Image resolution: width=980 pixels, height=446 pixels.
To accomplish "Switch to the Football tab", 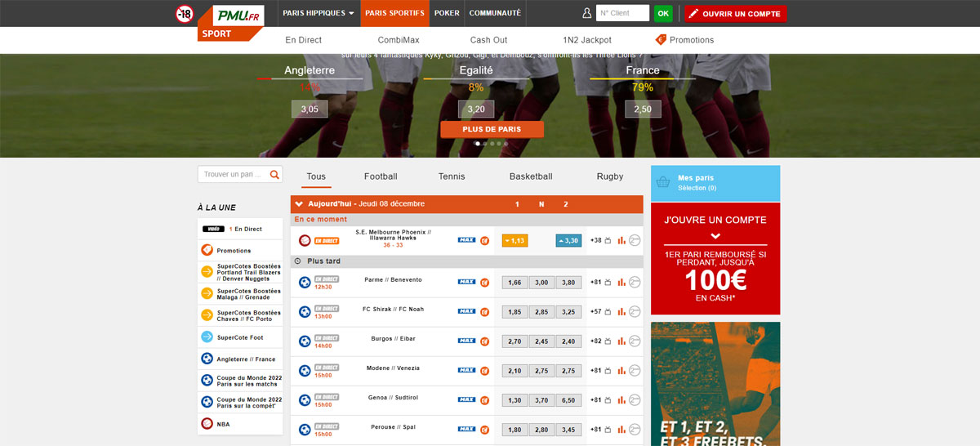I will click(381, 176).
